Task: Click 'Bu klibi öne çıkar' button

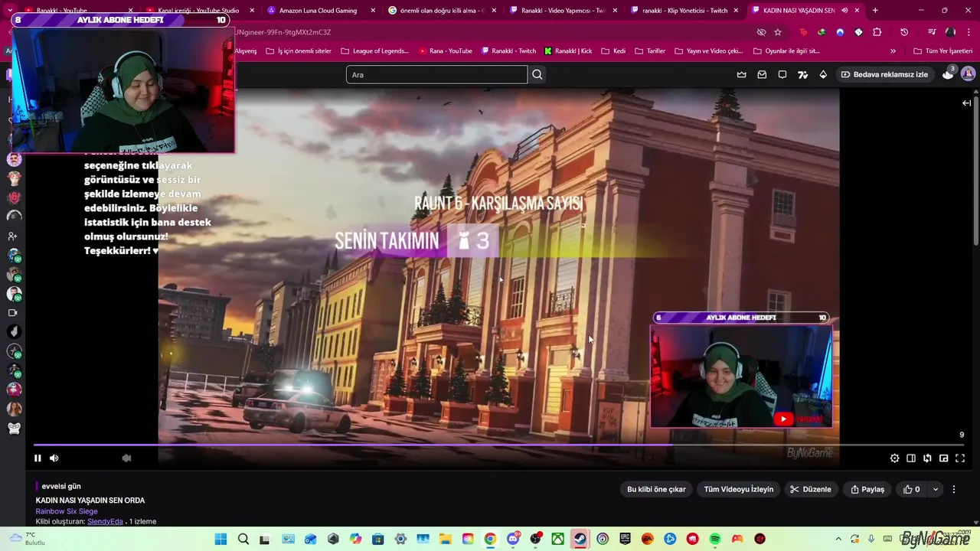Action: pyautogui.click(x=656, y=489)
